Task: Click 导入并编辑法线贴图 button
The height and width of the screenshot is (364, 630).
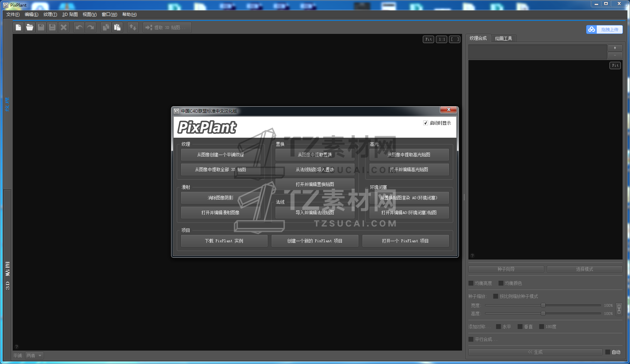Action: pos(315,213)
